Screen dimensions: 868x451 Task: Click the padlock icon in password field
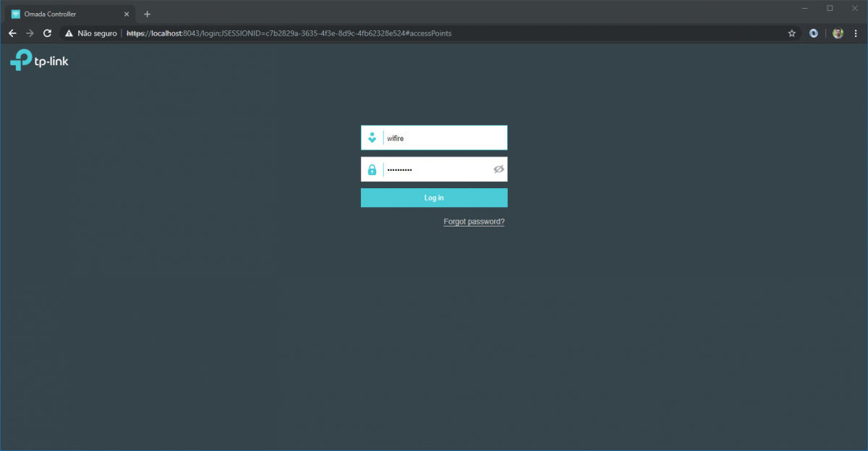point(372,169)
